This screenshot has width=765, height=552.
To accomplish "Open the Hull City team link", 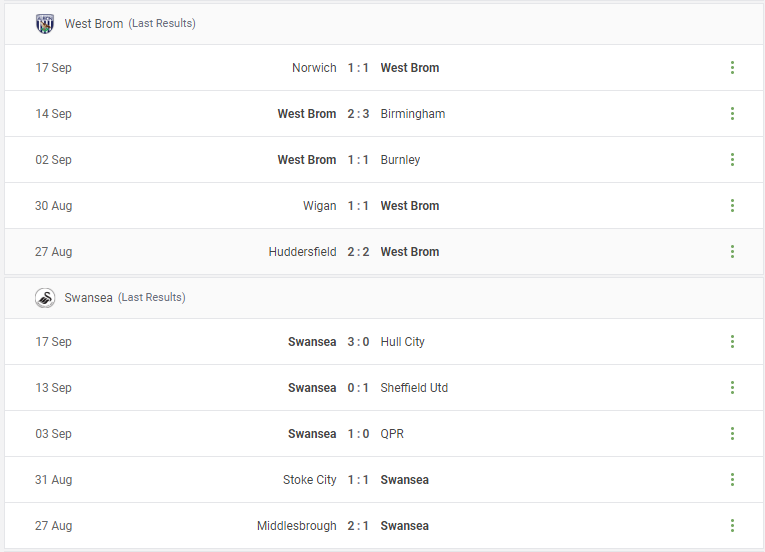I will 403,342.
